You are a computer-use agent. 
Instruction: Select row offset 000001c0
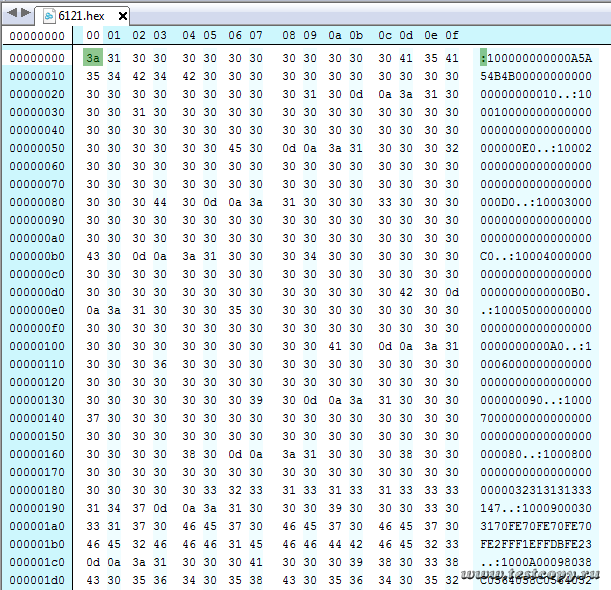tap(36, 562)
